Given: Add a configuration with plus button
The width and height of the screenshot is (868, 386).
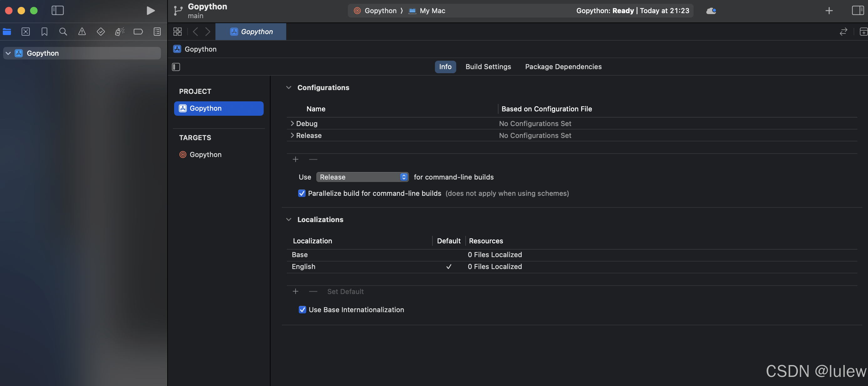Looking at the screenshot, I should [296, 159].
